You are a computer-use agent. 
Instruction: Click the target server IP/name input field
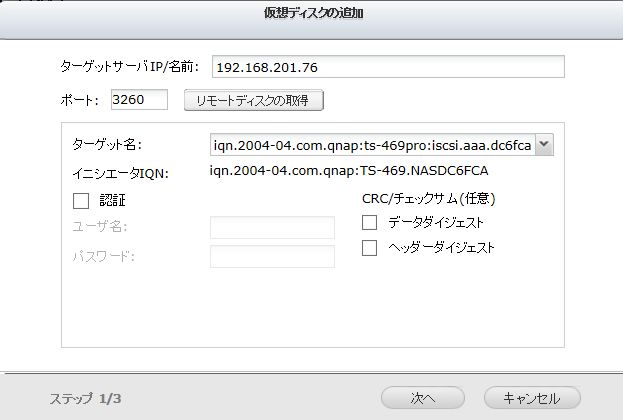click(x=387, y=67)
